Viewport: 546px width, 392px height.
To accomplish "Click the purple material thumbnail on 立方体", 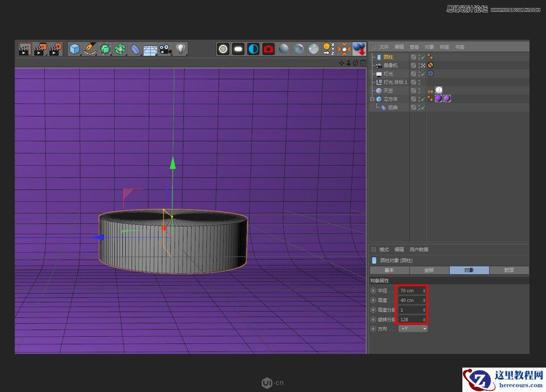I will pyautogui.click(x=439, y=98).
